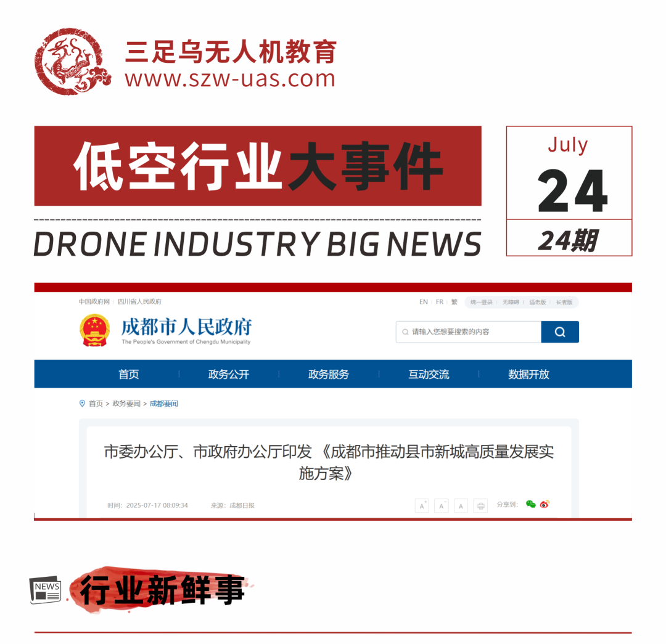Click the Chengdu government national emblem logo
The width and height of the screenshot is (666, 644).
tap(94, 330)
